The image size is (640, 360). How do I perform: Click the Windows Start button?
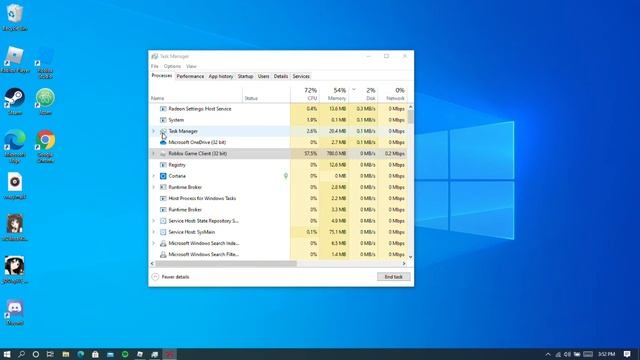(x=7, y=354)
